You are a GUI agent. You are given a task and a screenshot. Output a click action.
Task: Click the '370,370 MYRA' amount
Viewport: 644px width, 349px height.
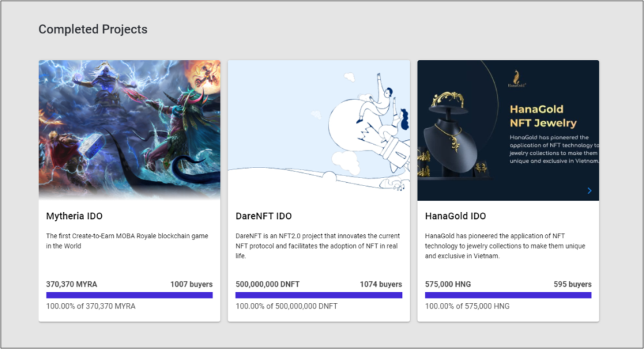click(x=71, y=284)
